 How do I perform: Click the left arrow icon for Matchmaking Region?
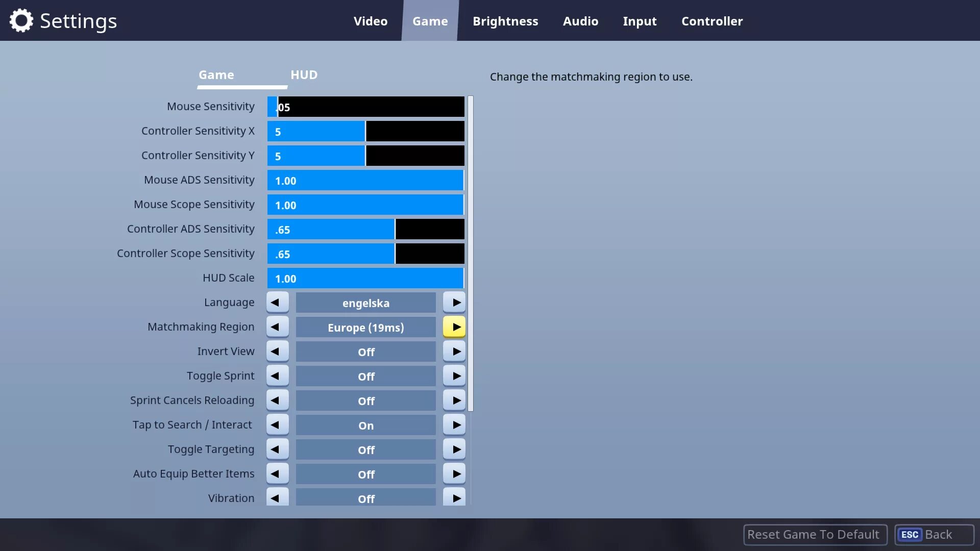pyautogui.click(x=277, y=327)
